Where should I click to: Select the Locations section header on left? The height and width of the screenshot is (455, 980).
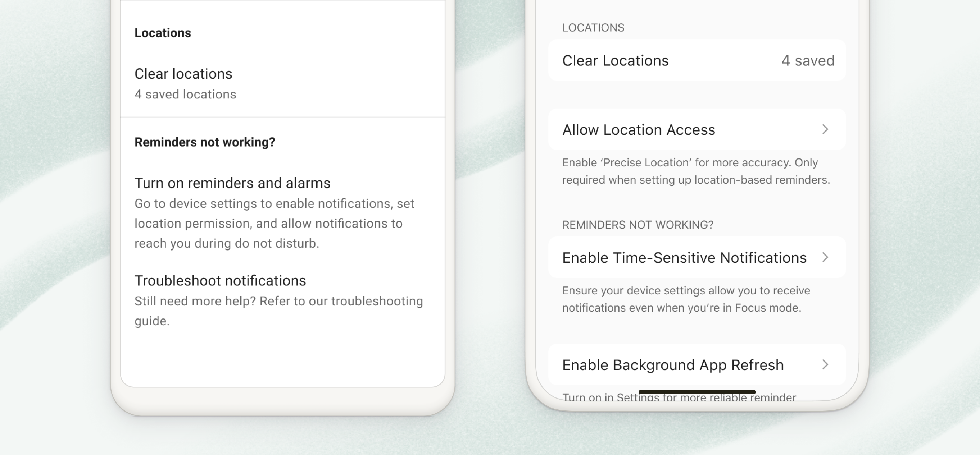(x=163, y=32)
